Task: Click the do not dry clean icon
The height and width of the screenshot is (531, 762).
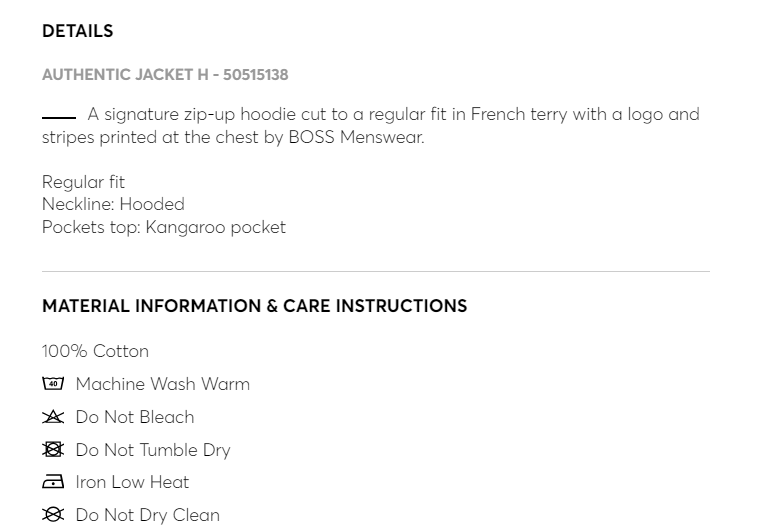Action: point(53,515)
